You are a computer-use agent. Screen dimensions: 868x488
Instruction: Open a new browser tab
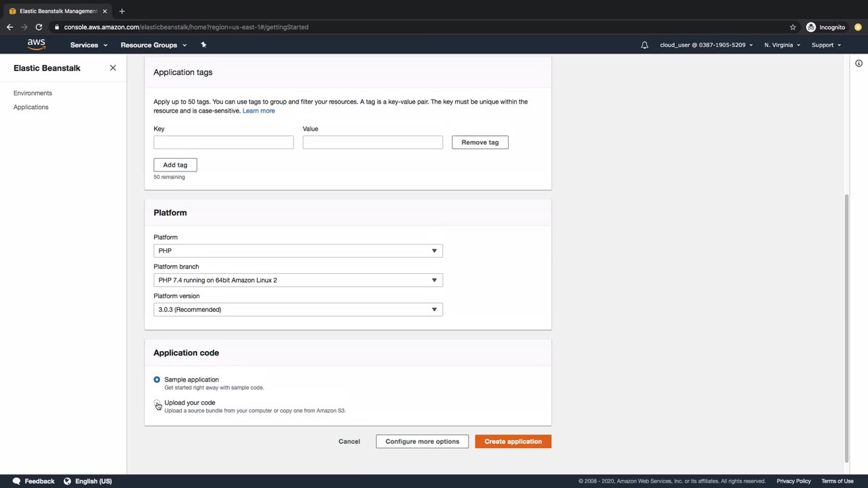point(122,11)
